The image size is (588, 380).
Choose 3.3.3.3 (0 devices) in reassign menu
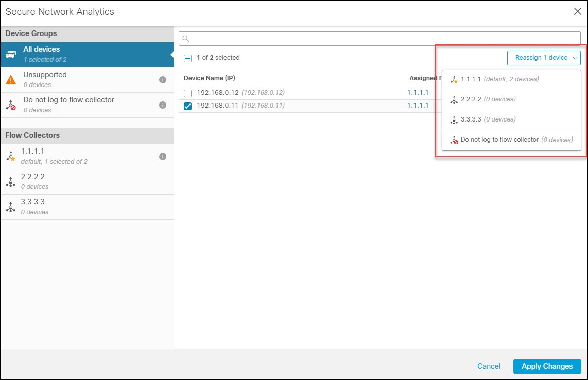511,120
